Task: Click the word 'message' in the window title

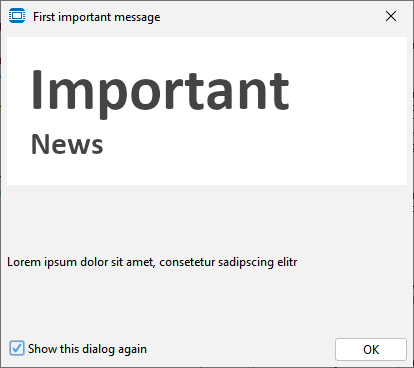Action: tap(137, 17)
